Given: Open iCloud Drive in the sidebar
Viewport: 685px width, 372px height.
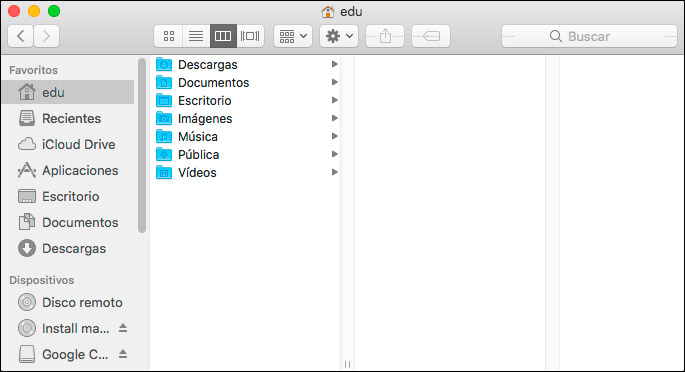Looking at the screenshot, I should (68, 145).
